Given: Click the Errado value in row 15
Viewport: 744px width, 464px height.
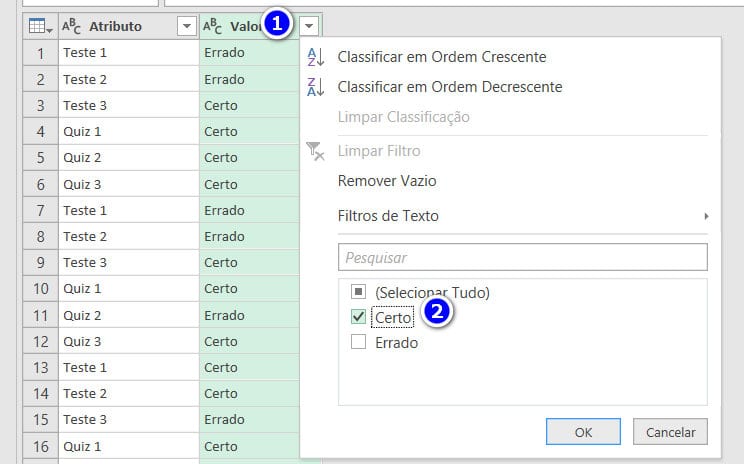Looking at the screenshot, I should point(250,419).
